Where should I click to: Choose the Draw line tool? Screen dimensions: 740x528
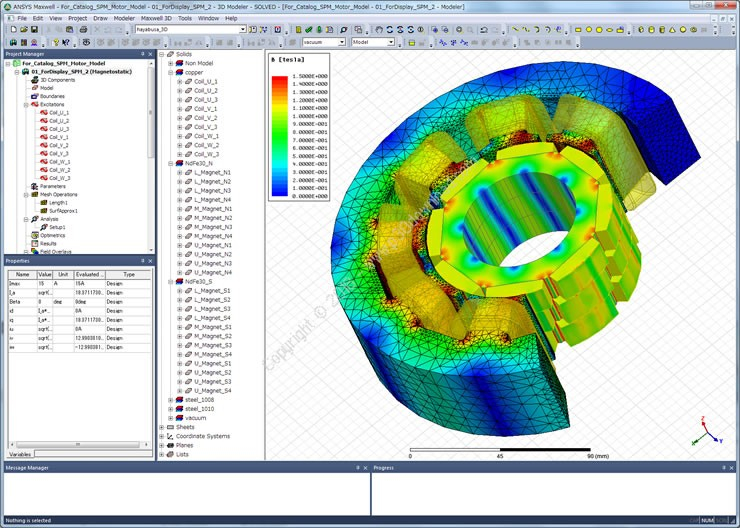[515, 29]
